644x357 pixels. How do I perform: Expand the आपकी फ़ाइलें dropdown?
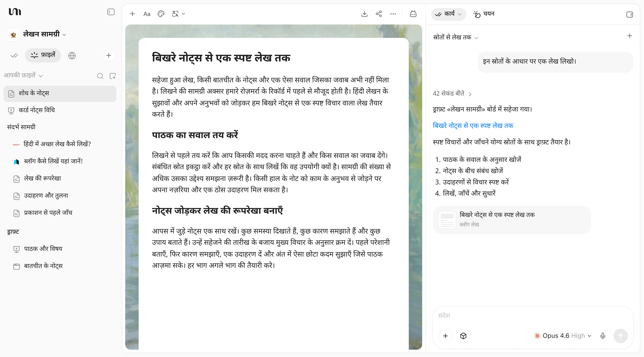(x=23, y=75)
